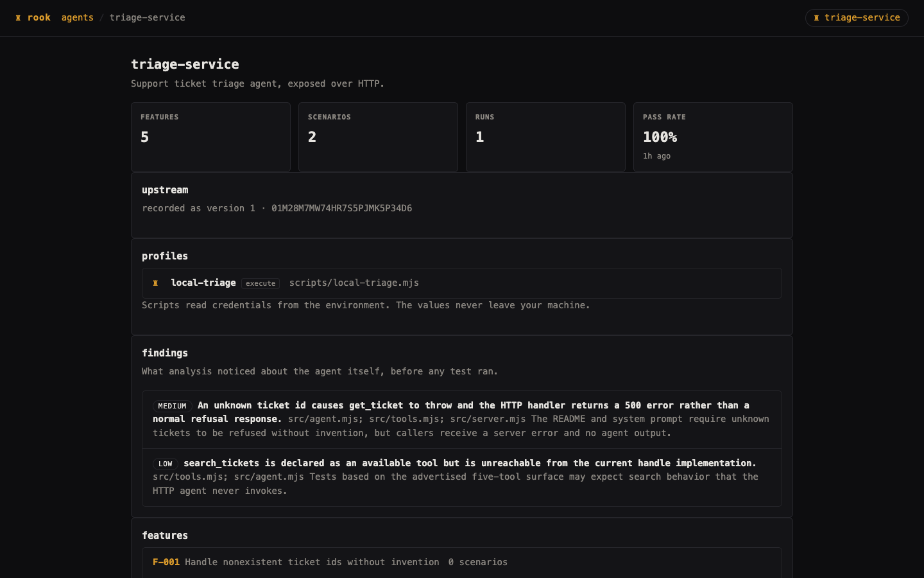Image resolution: width=924 pixels, height=578 pixels.
Task: Open the triage-service pill button at top right
Action: 857,18
